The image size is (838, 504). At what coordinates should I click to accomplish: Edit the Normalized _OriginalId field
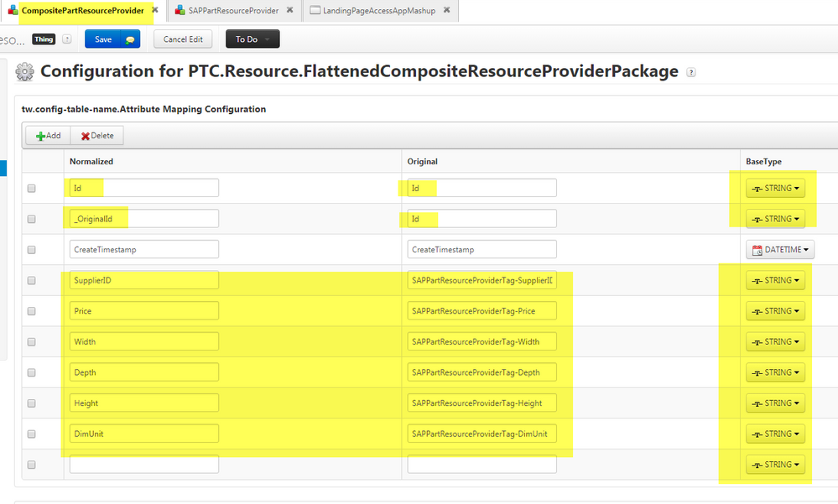[143, 219]
